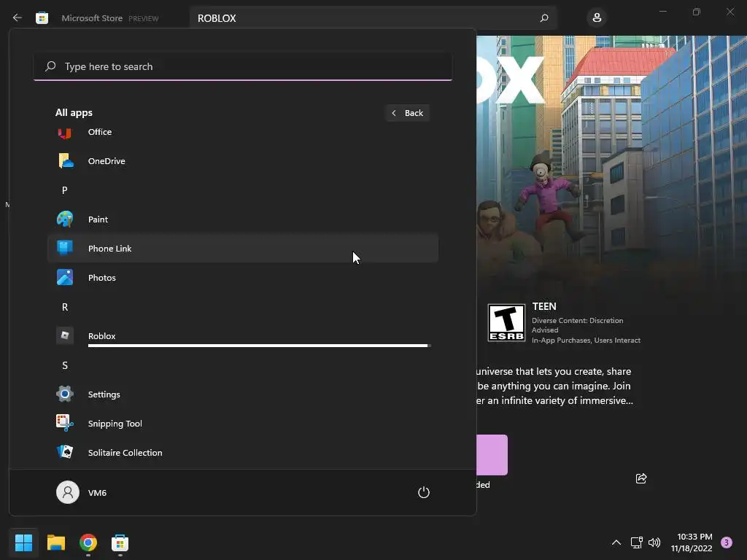Open the Paint app icon
This screenshot has width=747, height=560.
[x=65, y=219]
